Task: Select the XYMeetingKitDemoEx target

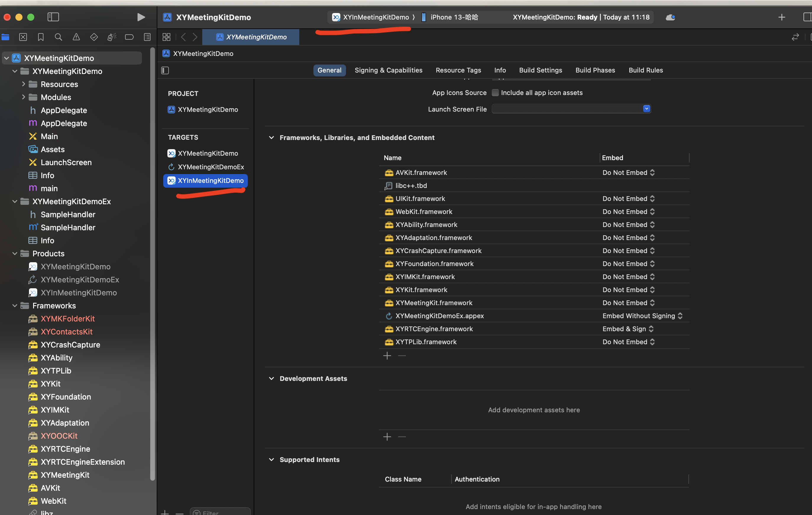Action: point(206,167)
